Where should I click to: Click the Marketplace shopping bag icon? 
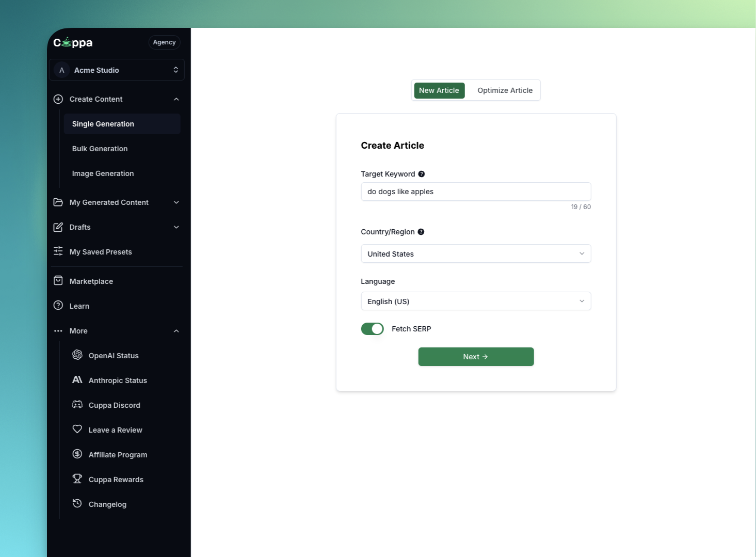[x=58, y=281]
